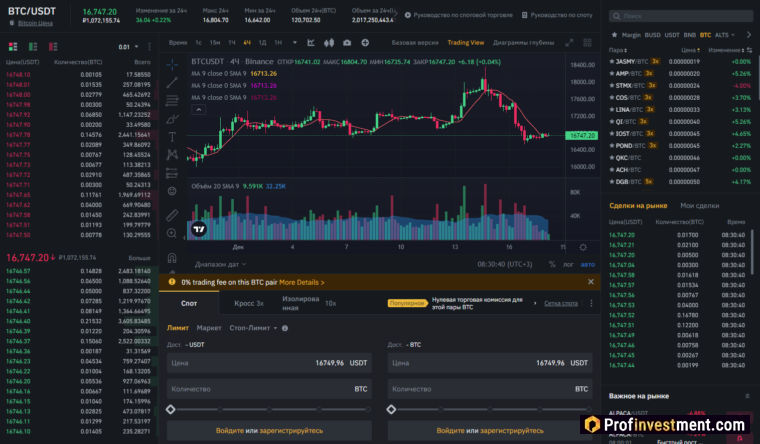Click the TradingView logo on chart

click(x=199, y=229)
